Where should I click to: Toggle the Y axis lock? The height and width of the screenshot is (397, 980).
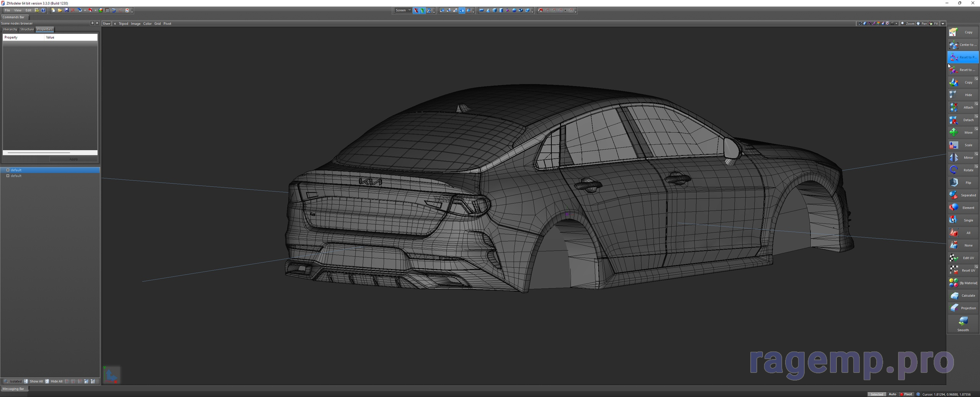point(422,10)
